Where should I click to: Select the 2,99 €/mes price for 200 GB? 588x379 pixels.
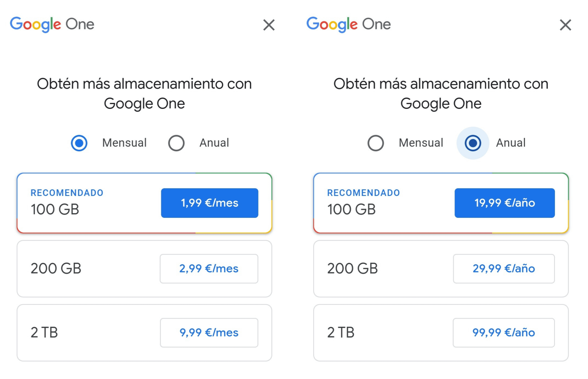pyautogui.click(x=209, y=268)
